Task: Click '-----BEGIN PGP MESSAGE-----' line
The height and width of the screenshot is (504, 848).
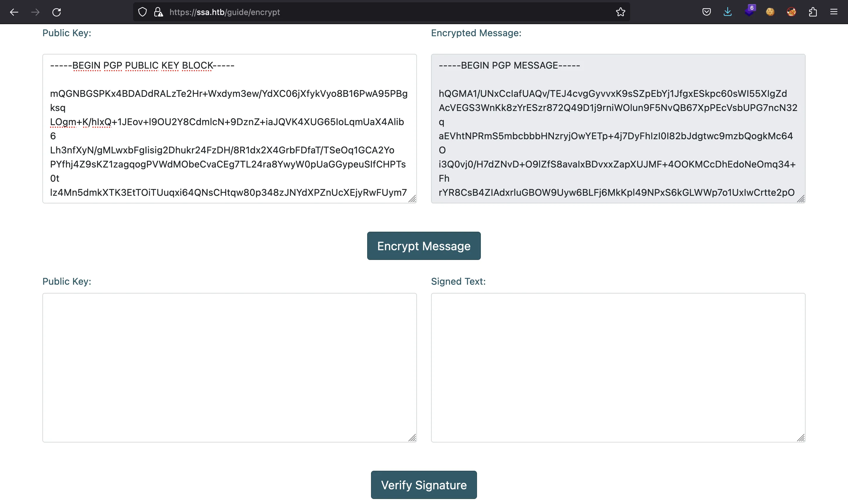Action: [x=509, y=65]
